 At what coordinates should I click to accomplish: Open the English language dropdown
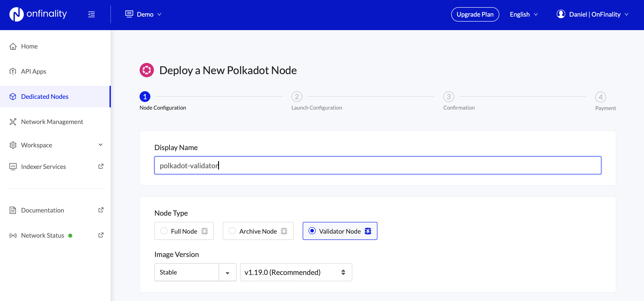click(x=524, y=14)
